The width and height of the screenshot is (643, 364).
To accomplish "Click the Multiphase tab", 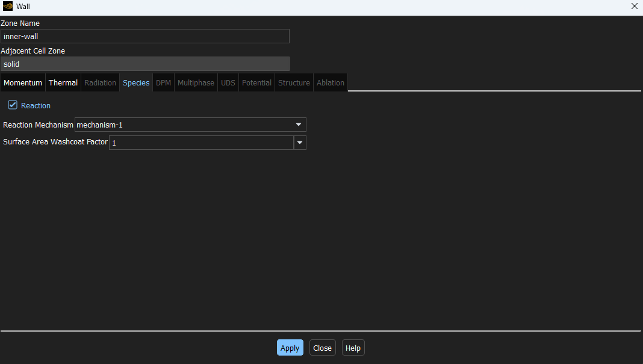I will coord(196,83).
